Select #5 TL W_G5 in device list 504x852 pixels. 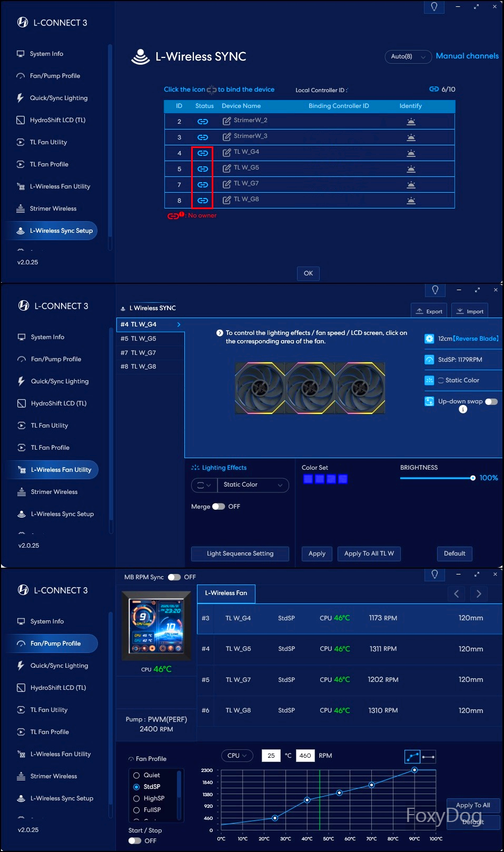coord(150,339)
